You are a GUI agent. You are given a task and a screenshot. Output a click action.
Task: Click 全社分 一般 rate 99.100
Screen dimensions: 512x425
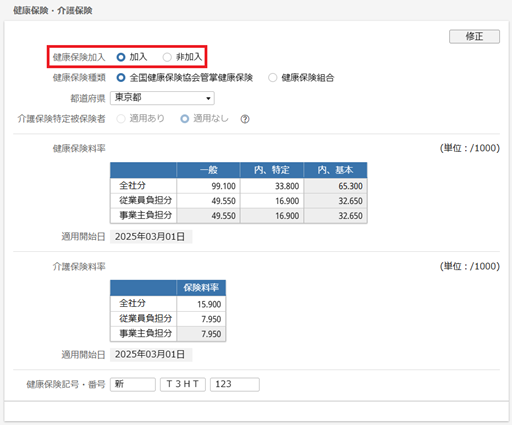pyautogui.click(x=208, y=186)
